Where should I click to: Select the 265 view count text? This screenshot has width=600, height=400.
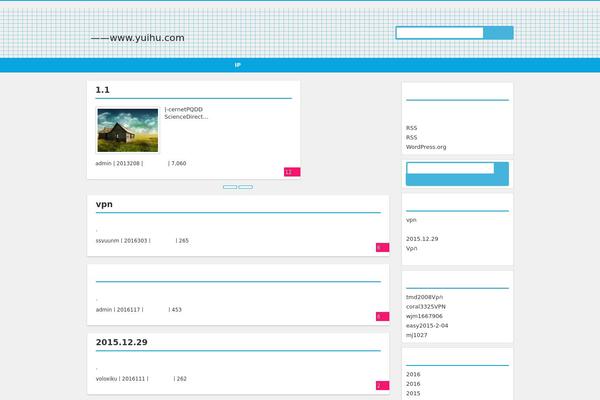(184, 240)
